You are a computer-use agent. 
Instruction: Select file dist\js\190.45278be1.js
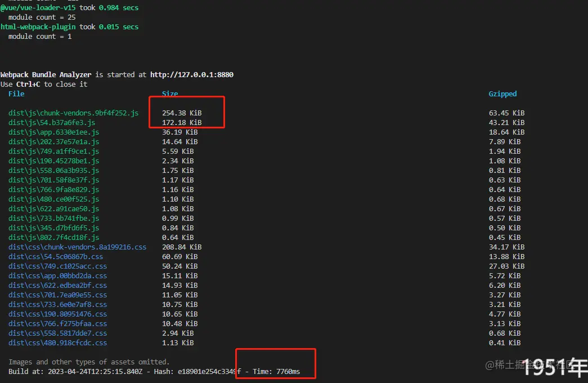pyautogui.click(x=53, y=161)
